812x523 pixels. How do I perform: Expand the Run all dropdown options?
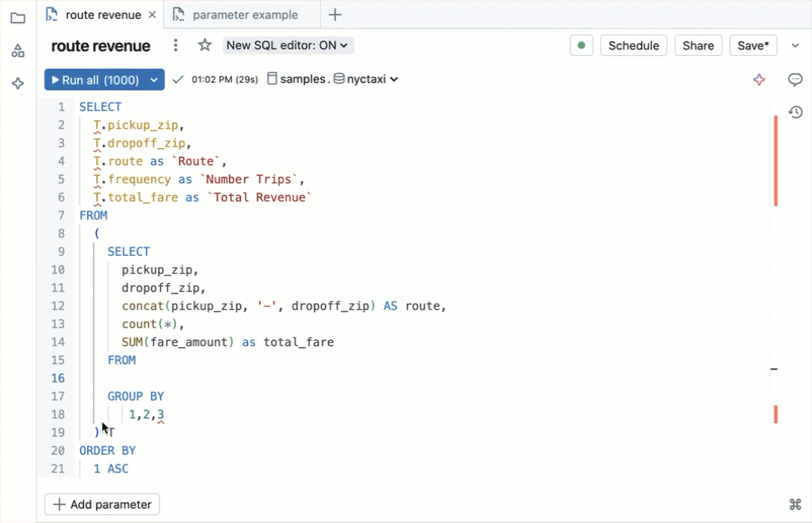[154, 80]
